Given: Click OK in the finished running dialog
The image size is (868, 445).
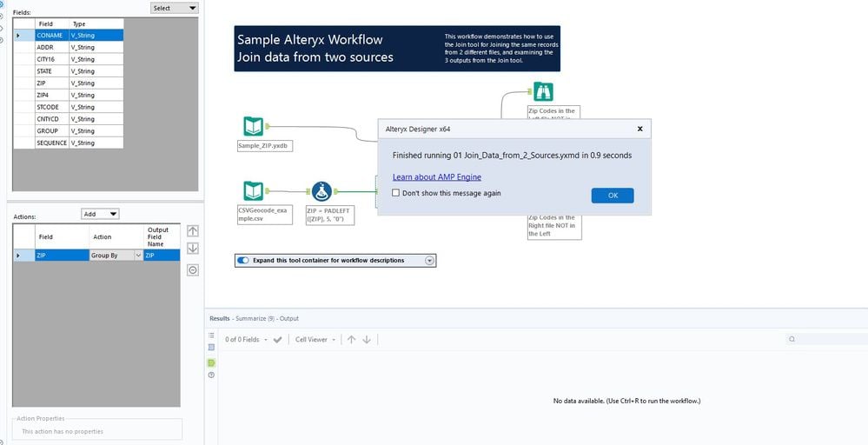Looking at the screenshot, I should (613, 196).
